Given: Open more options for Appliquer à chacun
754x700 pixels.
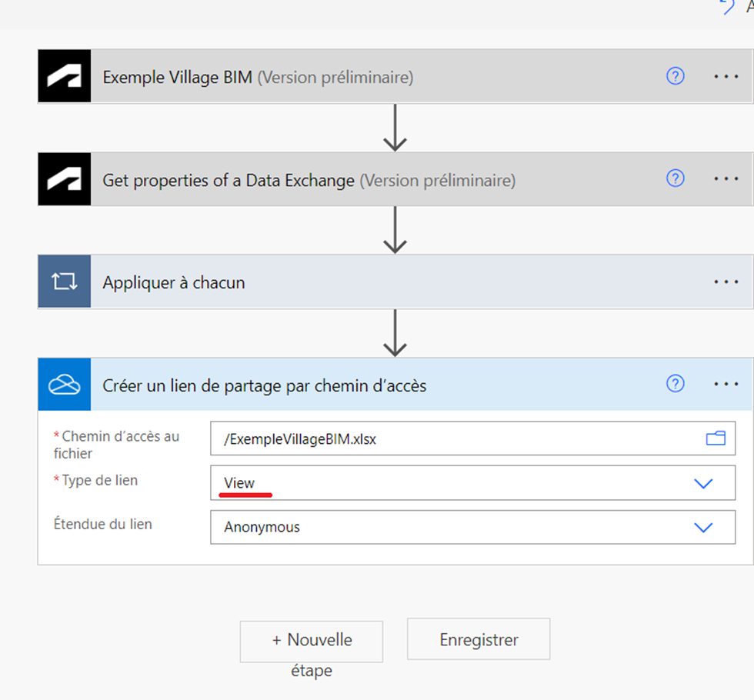Looking at the screenshot, I should tap(726, 282).
